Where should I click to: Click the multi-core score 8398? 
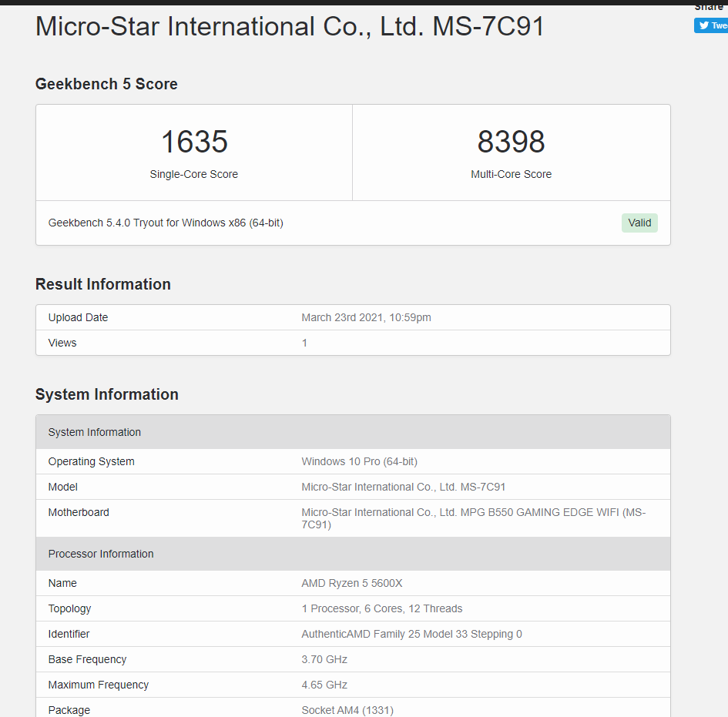click(511, 142)
